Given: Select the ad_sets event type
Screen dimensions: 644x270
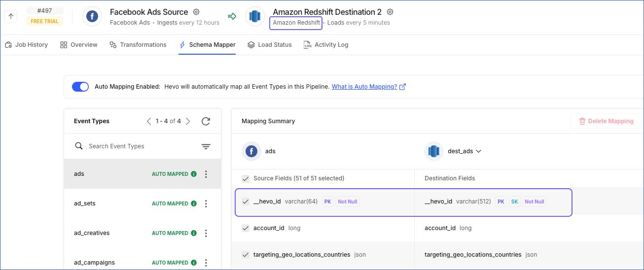Looking at the screenshot, I should click(143, 203).
